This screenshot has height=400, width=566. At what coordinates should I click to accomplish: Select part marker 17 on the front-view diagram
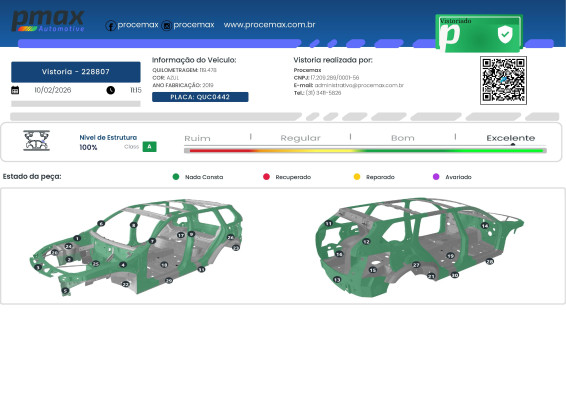[x=181, y=235]
